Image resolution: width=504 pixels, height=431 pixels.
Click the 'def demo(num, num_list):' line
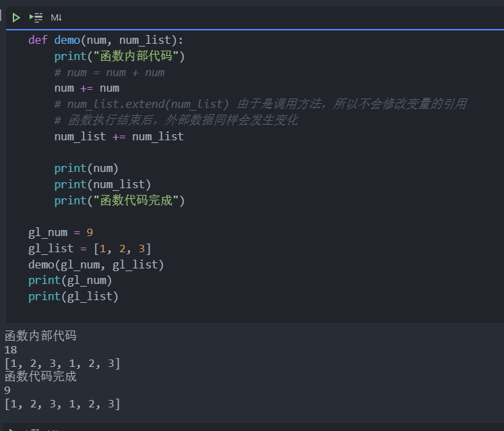point(106,40)
